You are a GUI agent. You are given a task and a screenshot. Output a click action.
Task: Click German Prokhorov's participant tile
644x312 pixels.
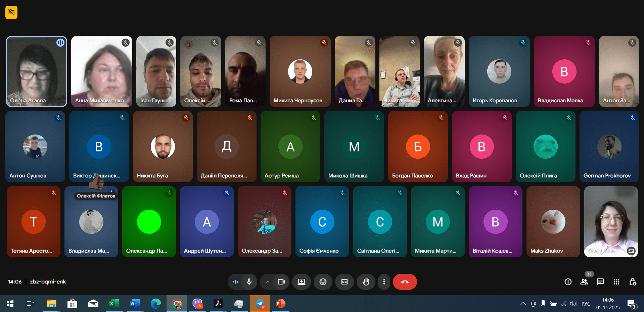(609, 147)
